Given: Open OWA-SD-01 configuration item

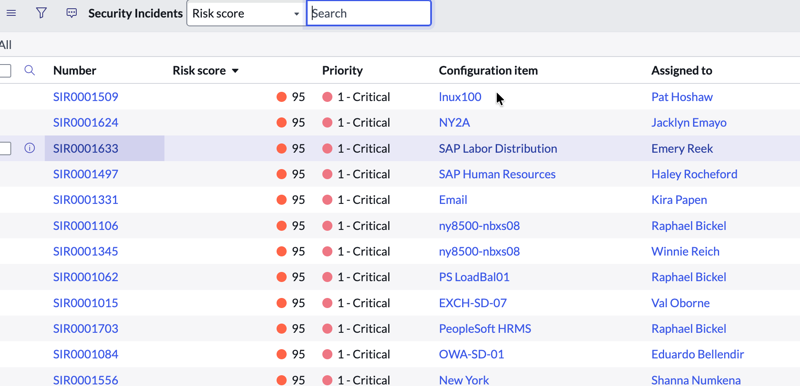Looking at the screenshot, I should (x=471, y=354).
